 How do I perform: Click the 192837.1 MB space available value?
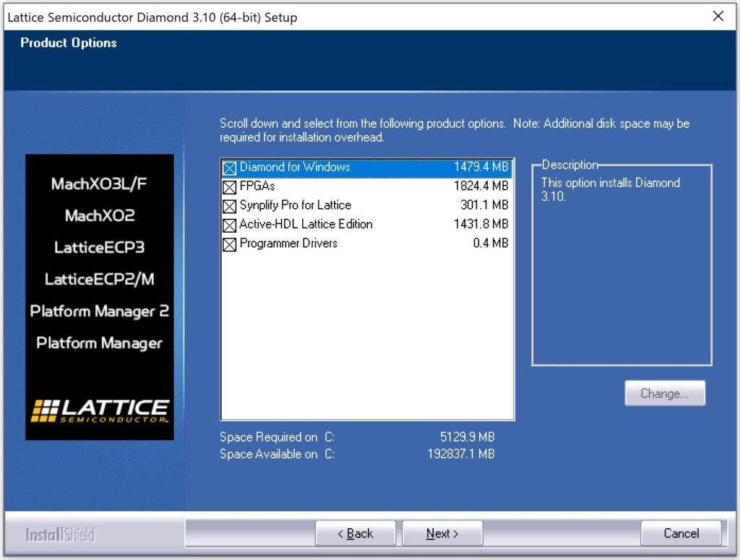point(461,454)
